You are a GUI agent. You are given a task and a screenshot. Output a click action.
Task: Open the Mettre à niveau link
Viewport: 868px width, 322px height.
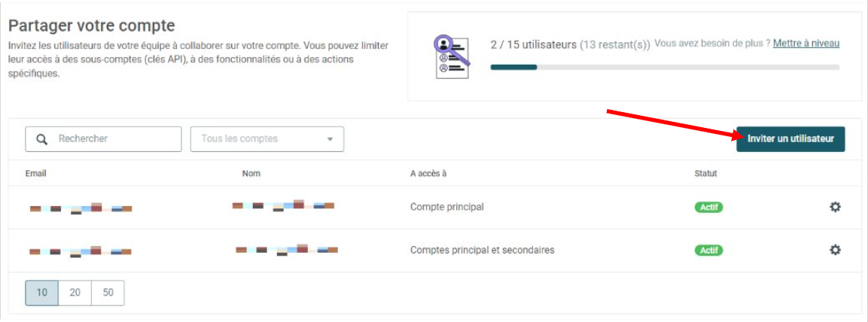click(x=806, y=43)
